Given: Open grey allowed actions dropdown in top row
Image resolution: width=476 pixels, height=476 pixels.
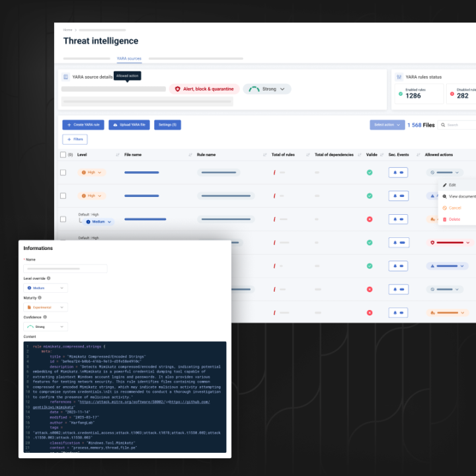Looking at the screenshot, I should [x=444, y=173].
